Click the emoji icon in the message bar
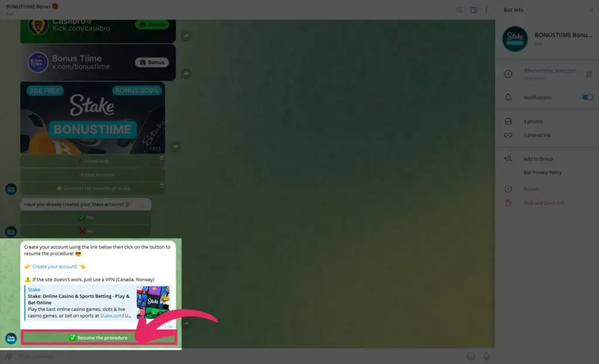The image size is (599, 364). coord(471,356)
